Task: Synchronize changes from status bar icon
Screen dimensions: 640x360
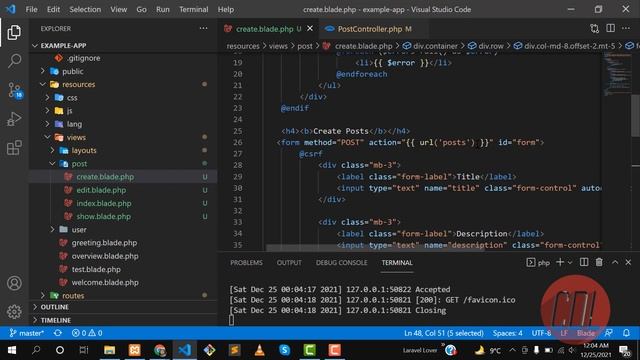Action: pos(58,333)
